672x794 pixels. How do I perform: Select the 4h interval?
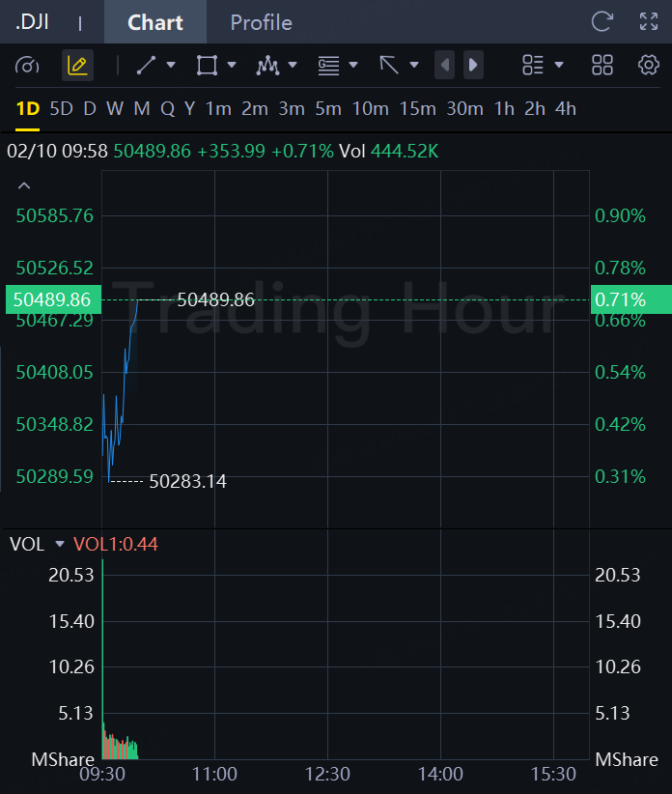(x=566, y=109)
